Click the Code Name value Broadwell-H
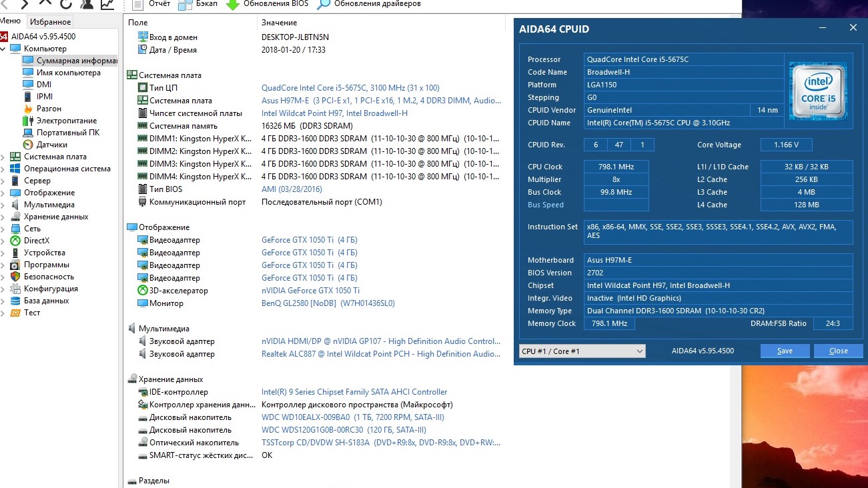Viewport: 868px width, 488px height. click(684, 72)
